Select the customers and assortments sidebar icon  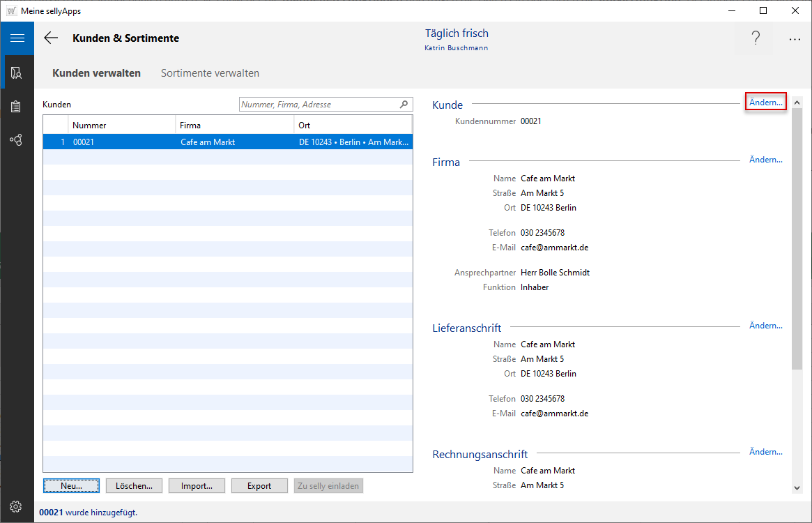[x=17, y=73]
